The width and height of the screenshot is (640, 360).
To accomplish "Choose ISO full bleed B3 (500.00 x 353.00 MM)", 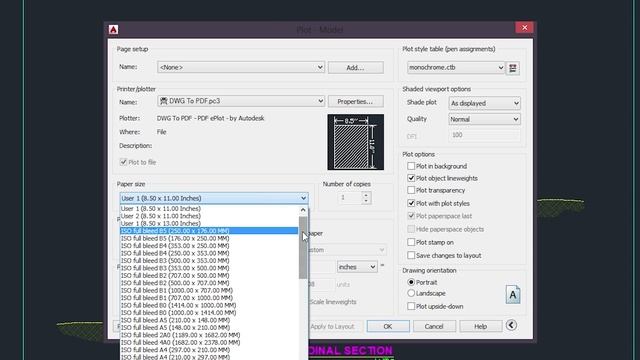I will click(x=209, y=260).
